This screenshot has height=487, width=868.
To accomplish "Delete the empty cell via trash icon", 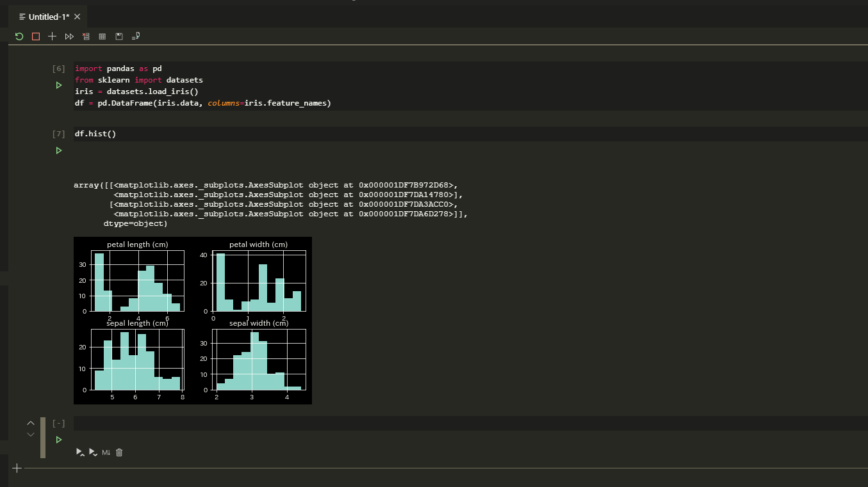I will click(119, 452).
